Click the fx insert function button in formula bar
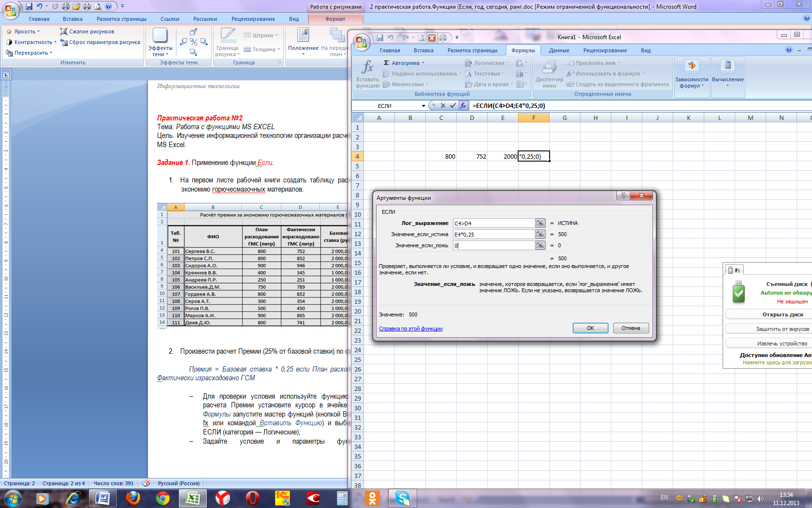The width and height of the screenshot is (812, 508). 463,105
